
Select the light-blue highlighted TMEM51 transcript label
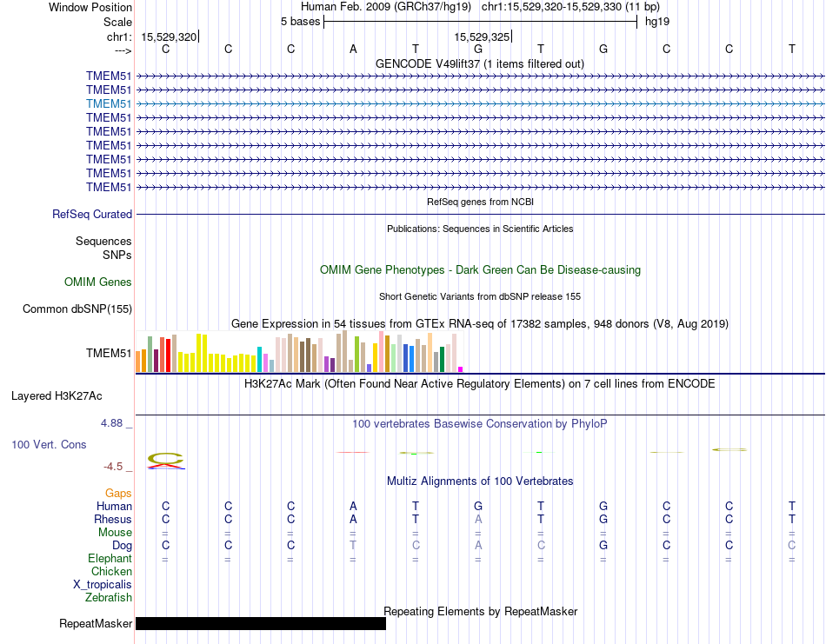point(109,103)
